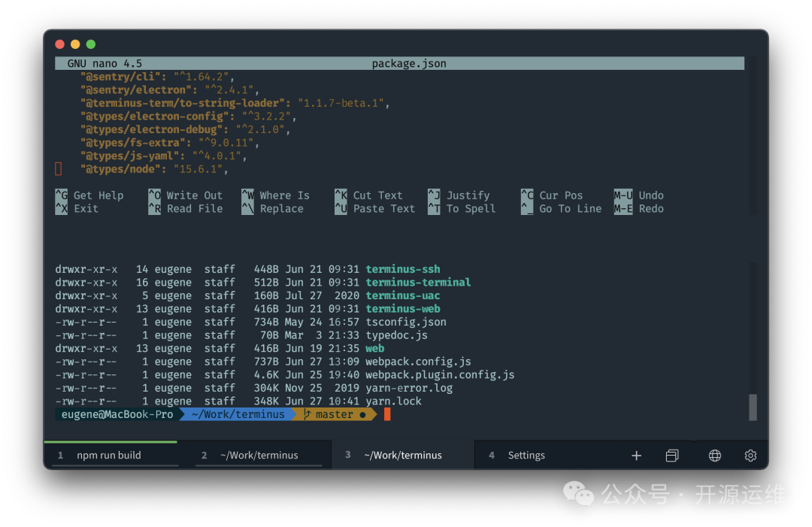Click the green maximize window button

91,44
